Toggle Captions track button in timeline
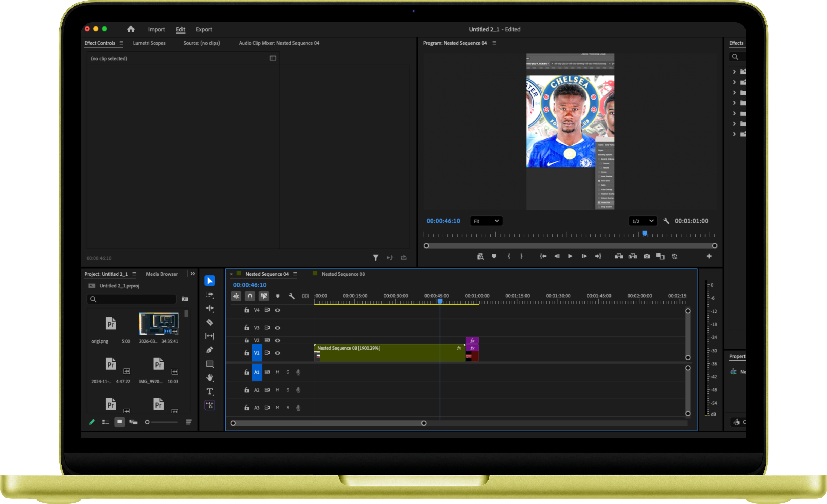 click(305, 296)
